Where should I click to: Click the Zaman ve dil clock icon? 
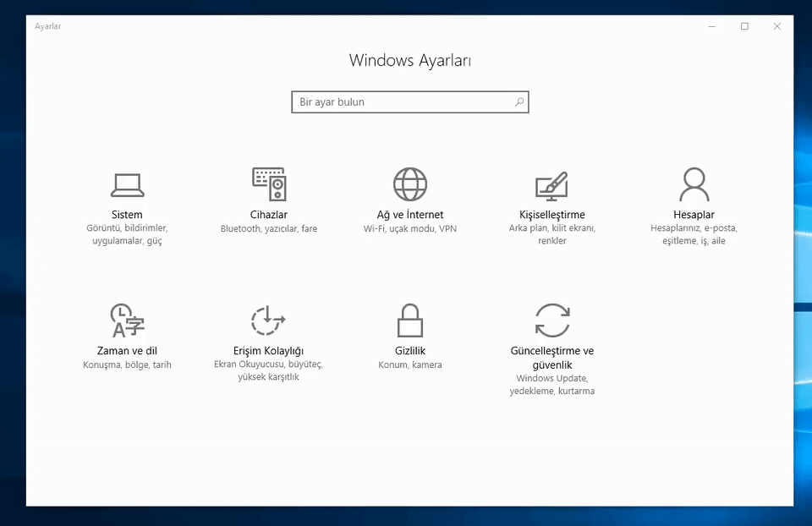127,321
